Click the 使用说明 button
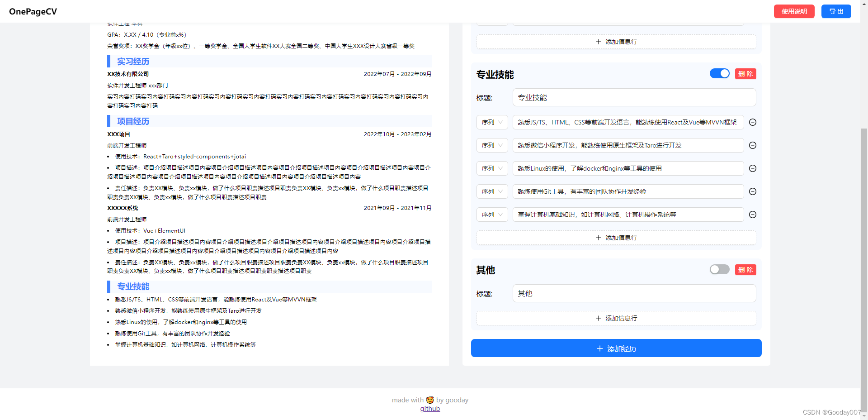Image resolution: width=868 pixels, height=420 pixels. coord(794,11)
